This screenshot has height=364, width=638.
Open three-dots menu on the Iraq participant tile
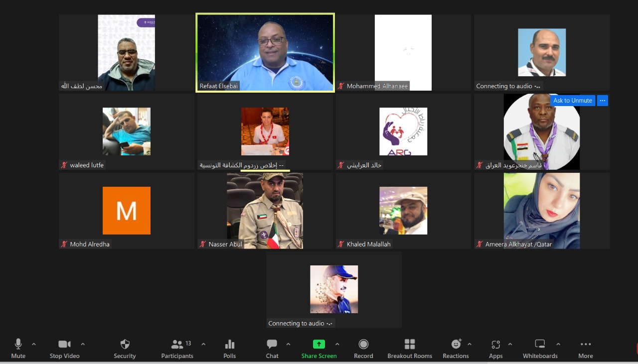coord(602,101)
